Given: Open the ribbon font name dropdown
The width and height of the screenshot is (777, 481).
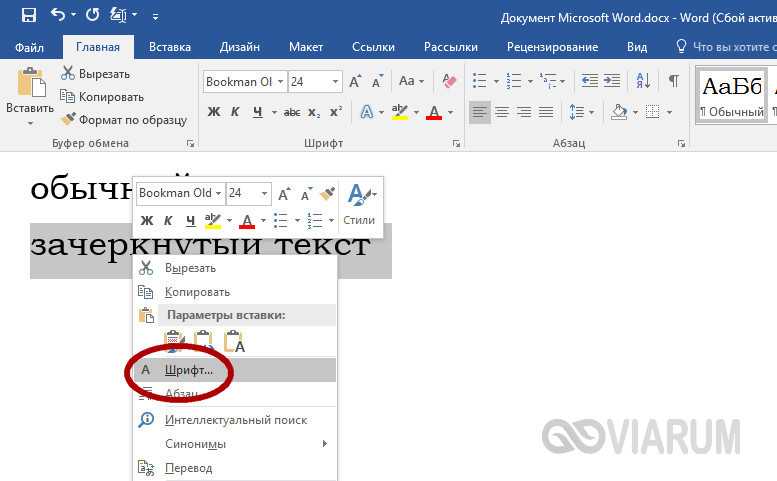Looking at the screenshot, I should pos(280,81).
